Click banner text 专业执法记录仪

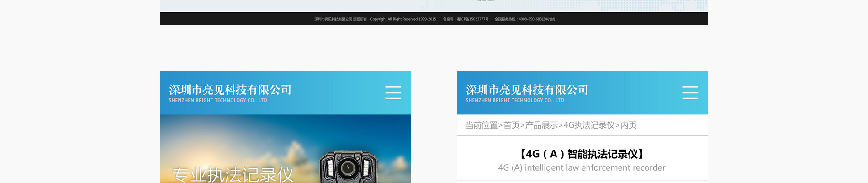point(233,175)
